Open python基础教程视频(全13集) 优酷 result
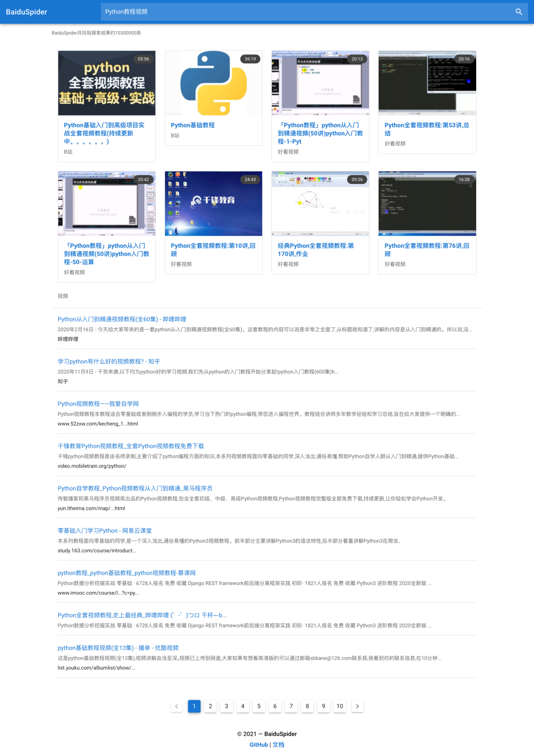534x756 pixels. 118,648
